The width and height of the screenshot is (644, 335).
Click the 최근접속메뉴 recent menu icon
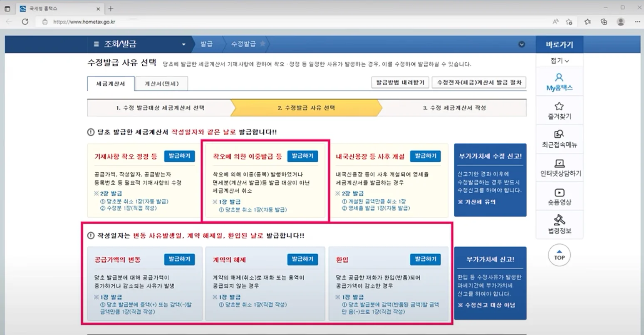coord(559,134)
